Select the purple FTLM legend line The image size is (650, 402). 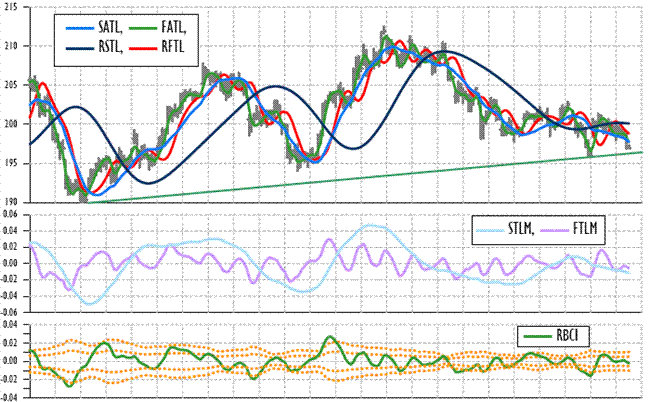pos(555,230)
